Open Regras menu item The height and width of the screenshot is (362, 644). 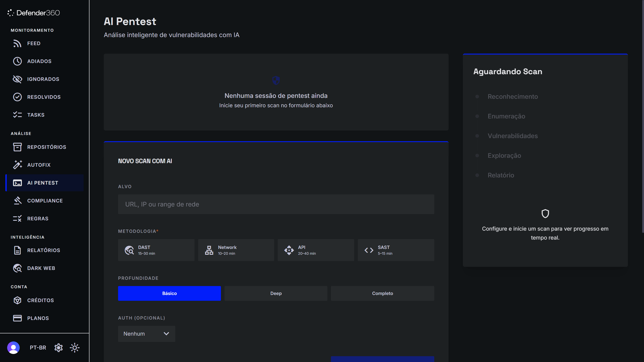(44, 219)
